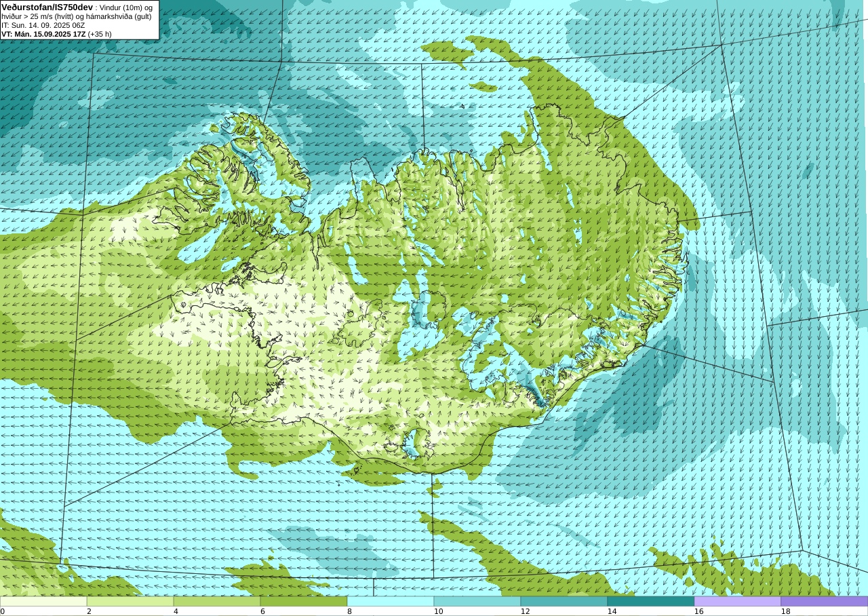Click the legend scale value 10
This screenshot has width=868, height=616.
(x=438, y=611)
